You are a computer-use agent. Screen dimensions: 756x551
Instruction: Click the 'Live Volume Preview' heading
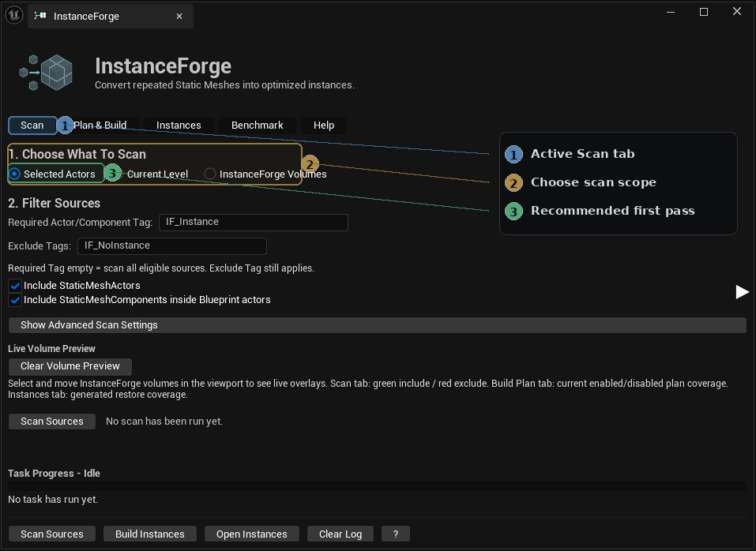click(x=51, y=349)
